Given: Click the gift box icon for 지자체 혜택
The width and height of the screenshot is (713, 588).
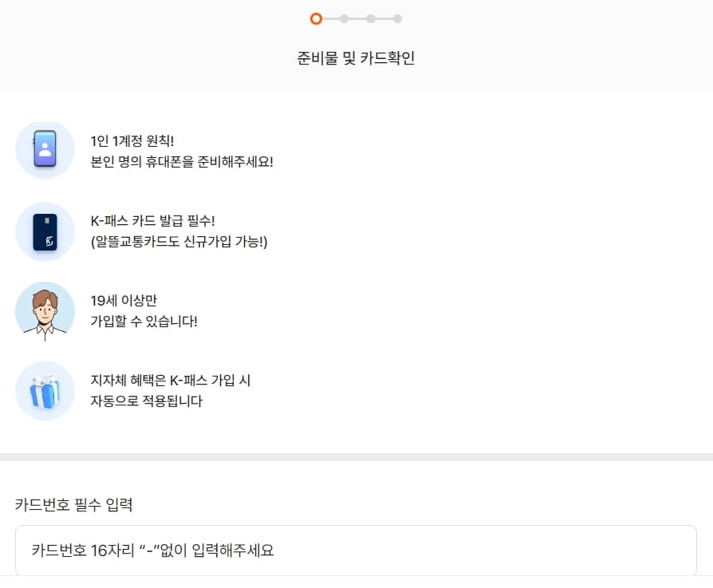Looking at the screenshot, I should [x=45, y=390].
